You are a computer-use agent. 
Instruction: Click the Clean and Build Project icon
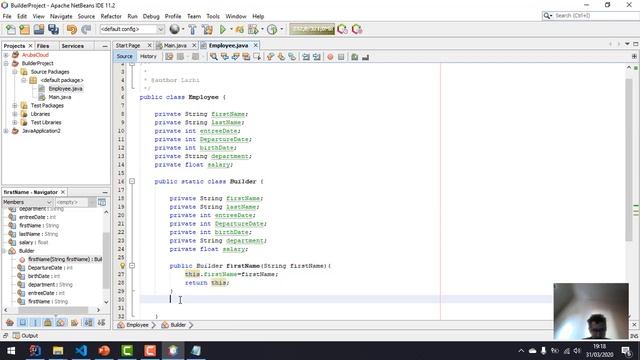207,29
